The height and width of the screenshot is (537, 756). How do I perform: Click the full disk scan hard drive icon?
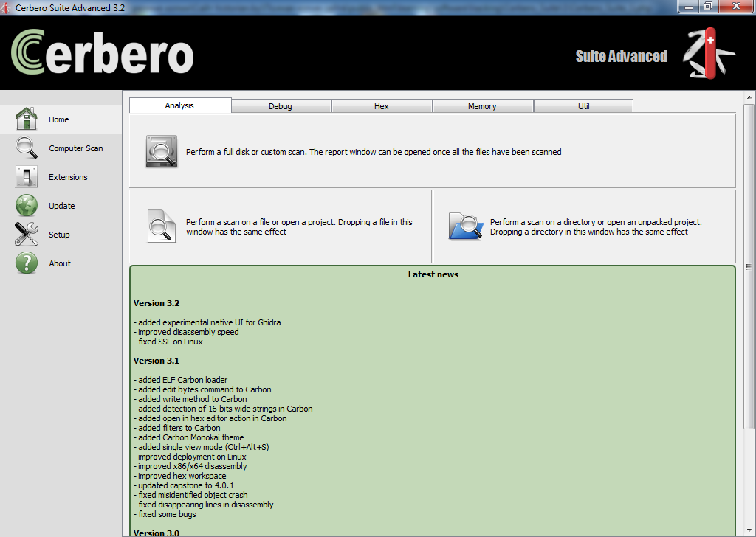click(161, 151)
